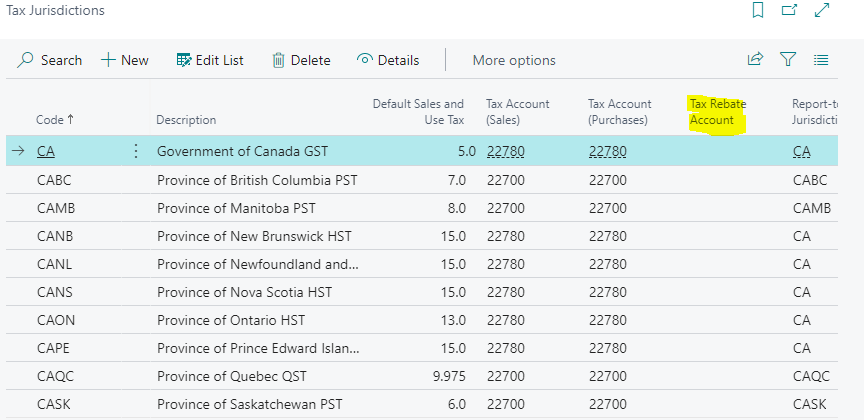Select the CAON jurisdiction row code
The image size is (864, 420).
(54, 321)
